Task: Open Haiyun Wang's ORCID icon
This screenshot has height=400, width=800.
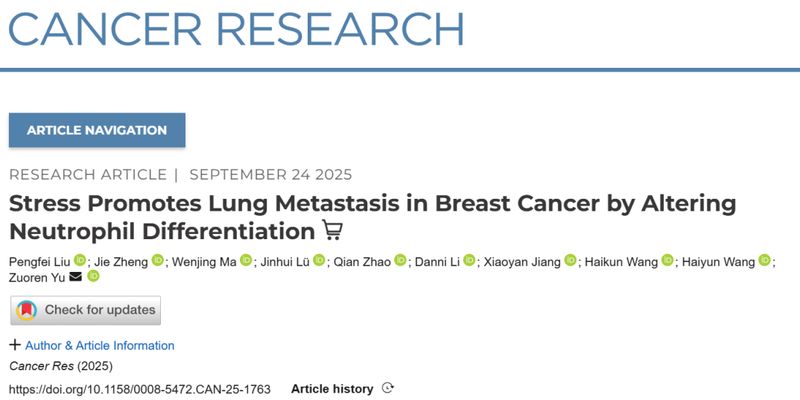Action: (765, 261)
